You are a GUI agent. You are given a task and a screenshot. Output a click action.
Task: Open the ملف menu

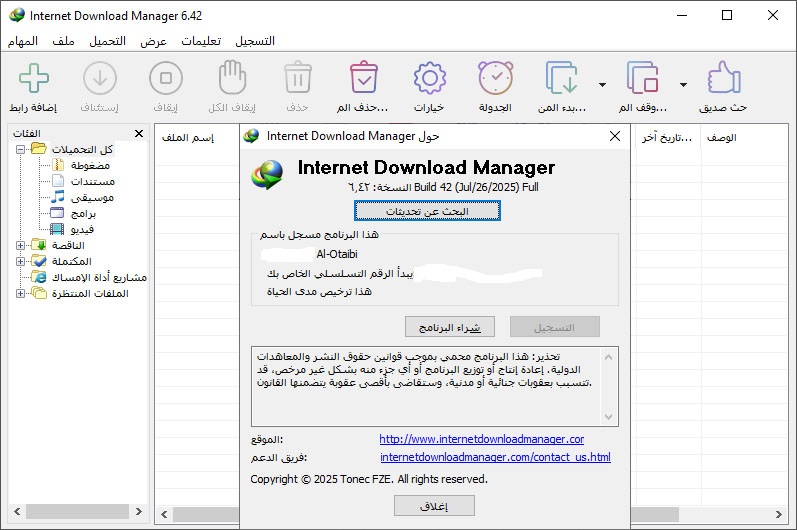coord(64,41)
